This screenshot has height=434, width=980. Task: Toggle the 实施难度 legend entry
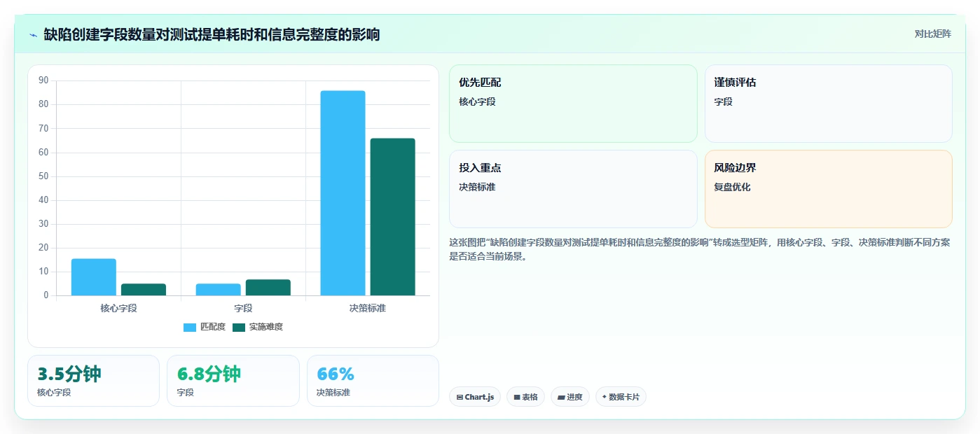pyautogui.click(x=258, y=327)
